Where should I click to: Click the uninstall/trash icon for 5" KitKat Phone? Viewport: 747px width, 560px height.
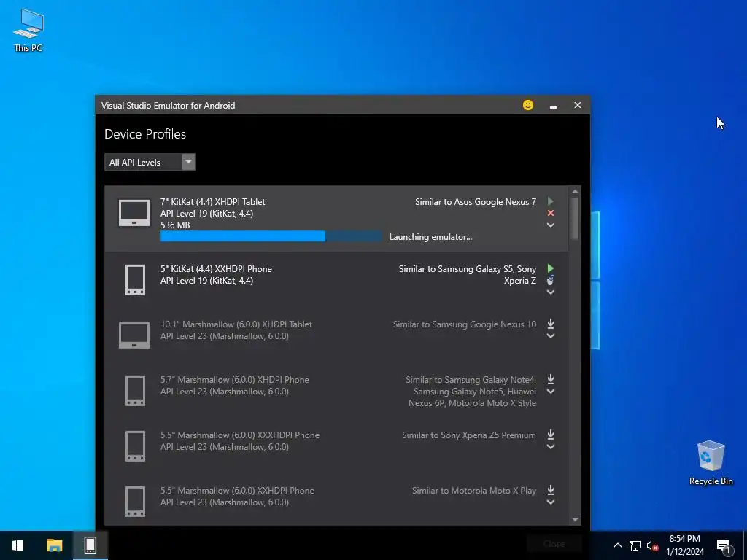pyautogui.click(x=550, y=280)
